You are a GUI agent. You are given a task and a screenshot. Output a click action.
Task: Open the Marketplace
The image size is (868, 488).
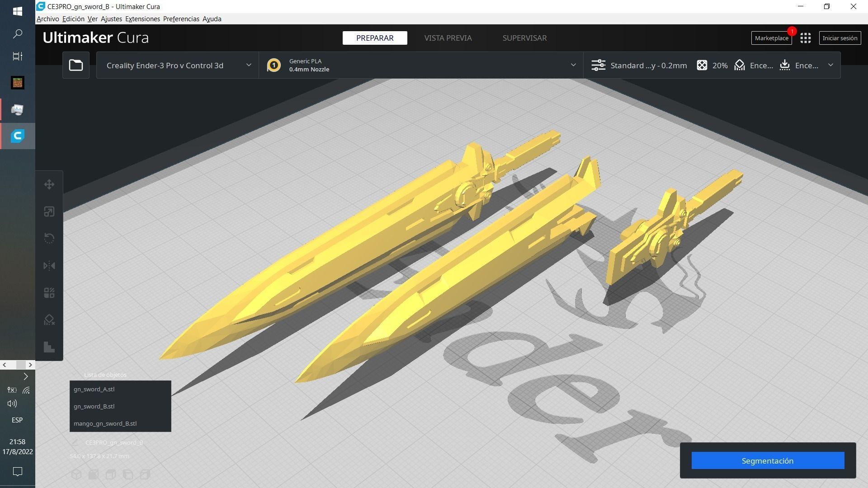771,38
